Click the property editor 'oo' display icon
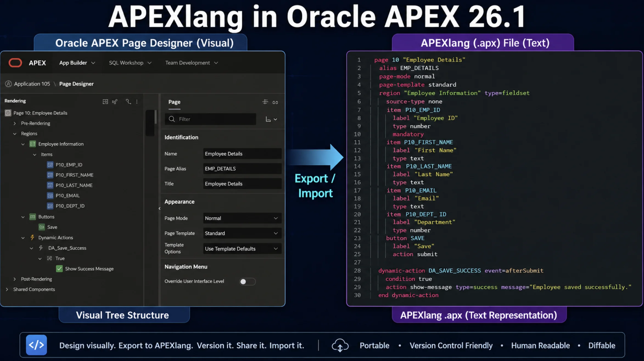This screenshot has width=644, height=361. (x=275, y=102)
